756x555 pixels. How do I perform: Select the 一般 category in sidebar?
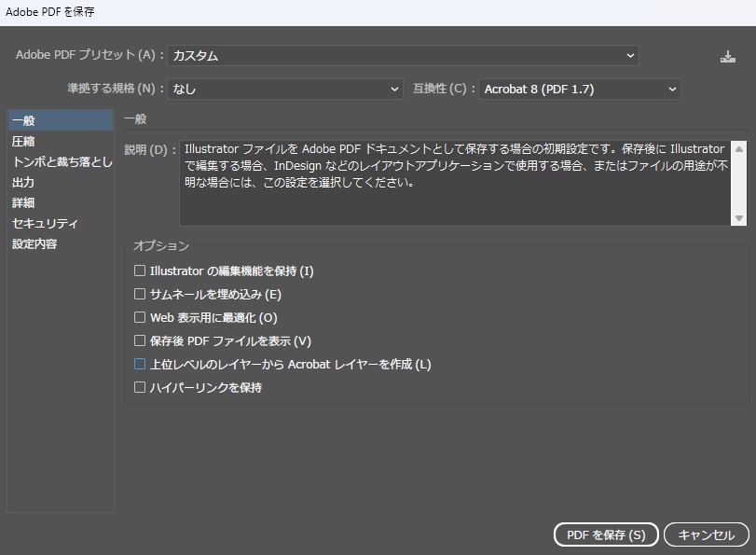pyautogui.click(x=61, y=120)
